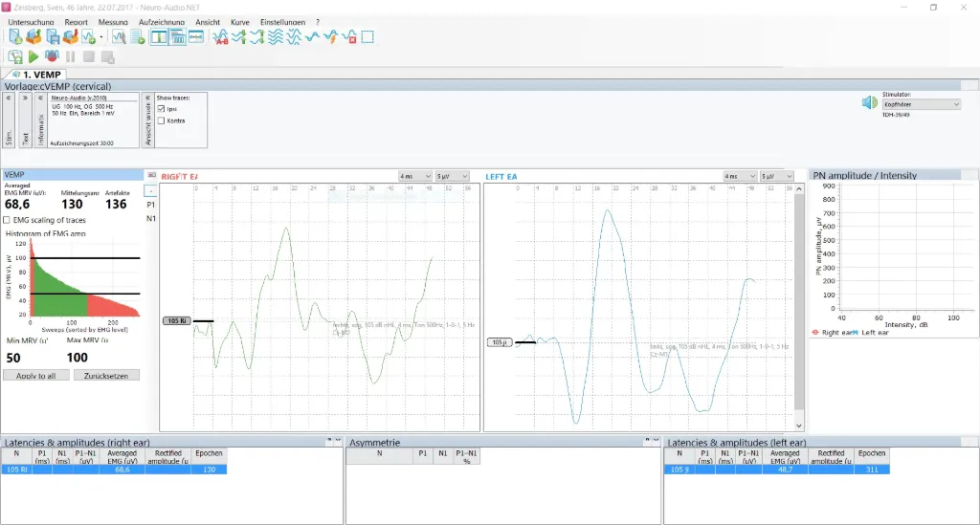
Task: Click the delete curve icon with red X
Action: [x=349, y=37]
